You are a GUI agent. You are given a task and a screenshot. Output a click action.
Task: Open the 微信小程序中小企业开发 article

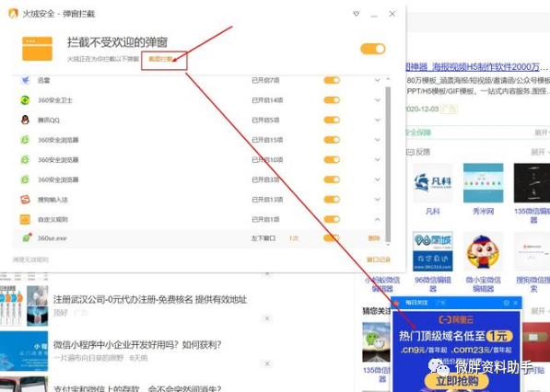(137, 345)
